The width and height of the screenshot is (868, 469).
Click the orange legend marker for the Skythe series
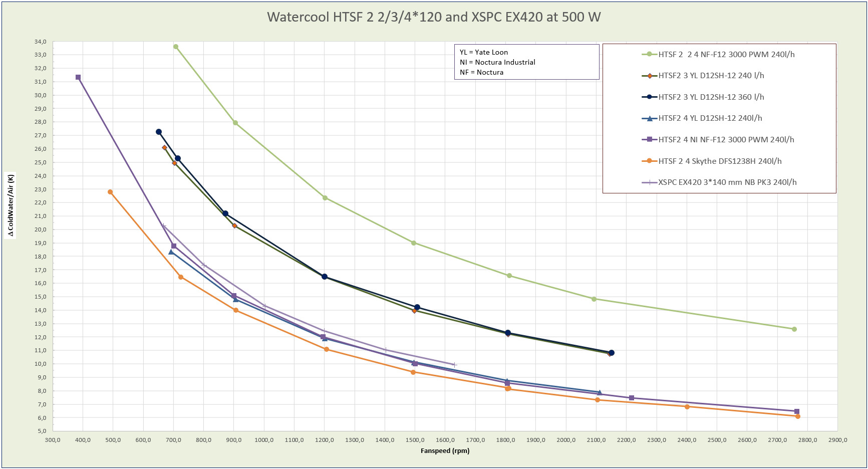[x=649, y=161]
